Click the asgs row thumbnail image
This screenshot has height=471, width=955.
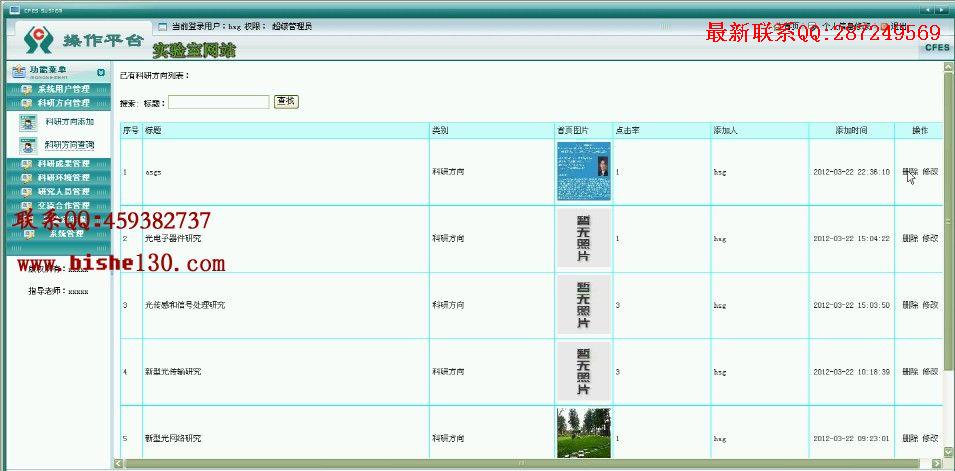pos(583,171)
